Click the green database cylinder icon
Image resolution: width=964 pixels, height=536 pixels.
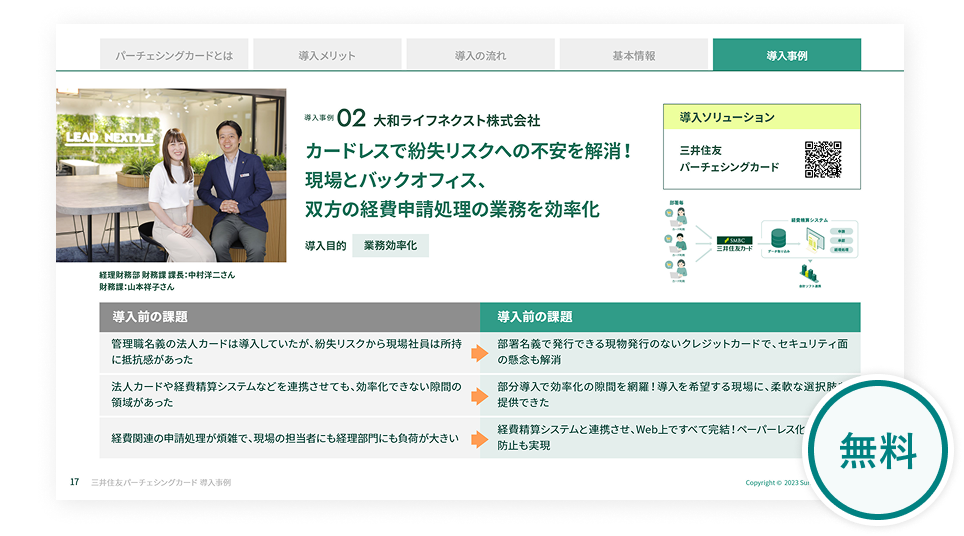coord(777,239)
